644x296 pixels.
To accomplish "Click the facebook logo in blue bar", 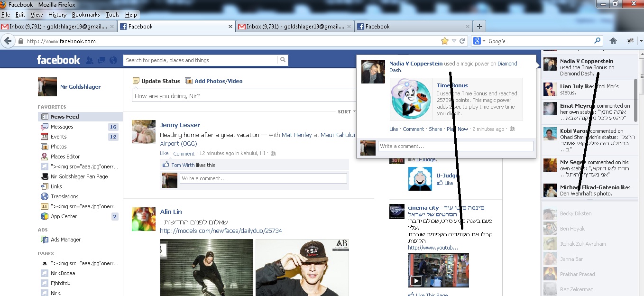I will tap(58, 60).
